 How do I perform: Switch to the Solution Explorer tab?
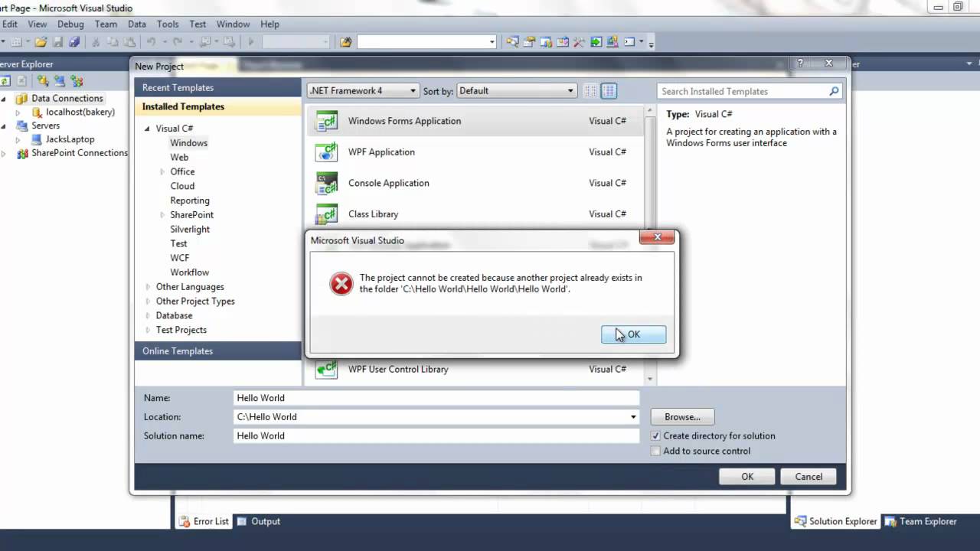[835, 521]
